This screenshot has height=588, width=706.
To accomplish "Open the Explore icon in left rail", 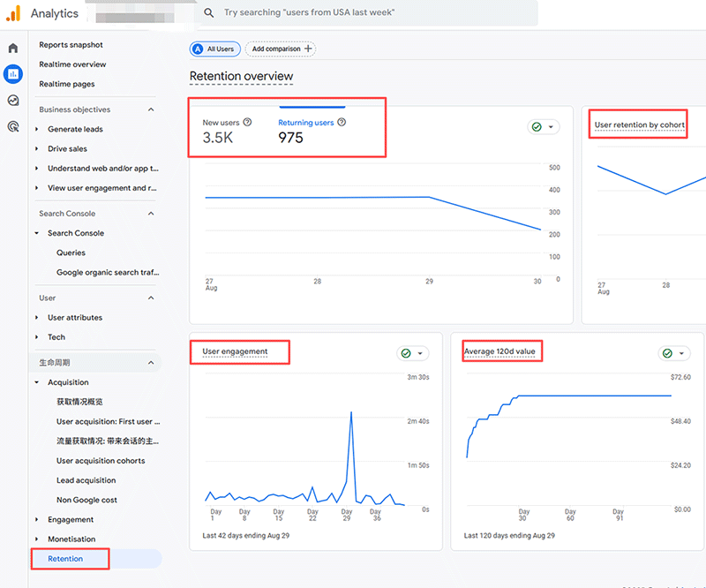I will (13, 100).
